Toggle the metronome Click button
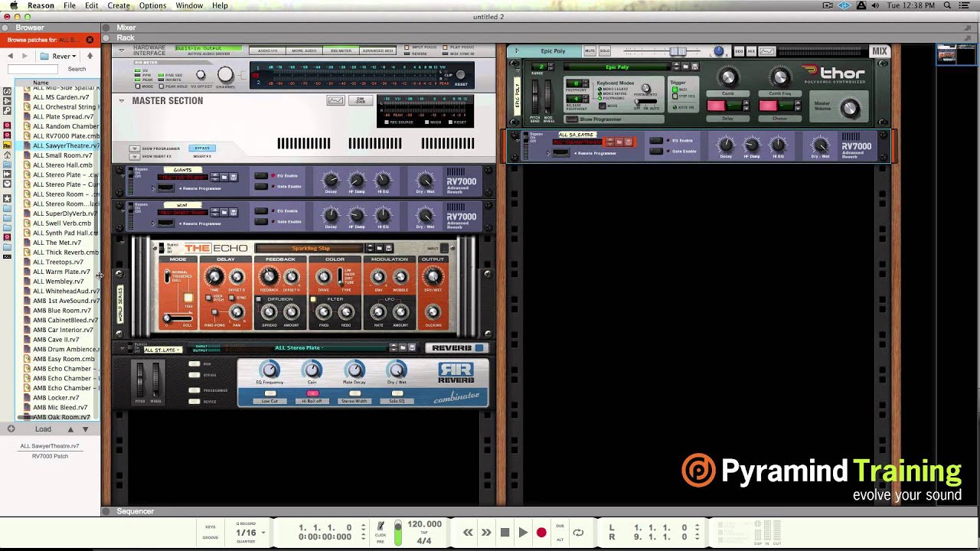980x551 pixels. coord(381,527)
